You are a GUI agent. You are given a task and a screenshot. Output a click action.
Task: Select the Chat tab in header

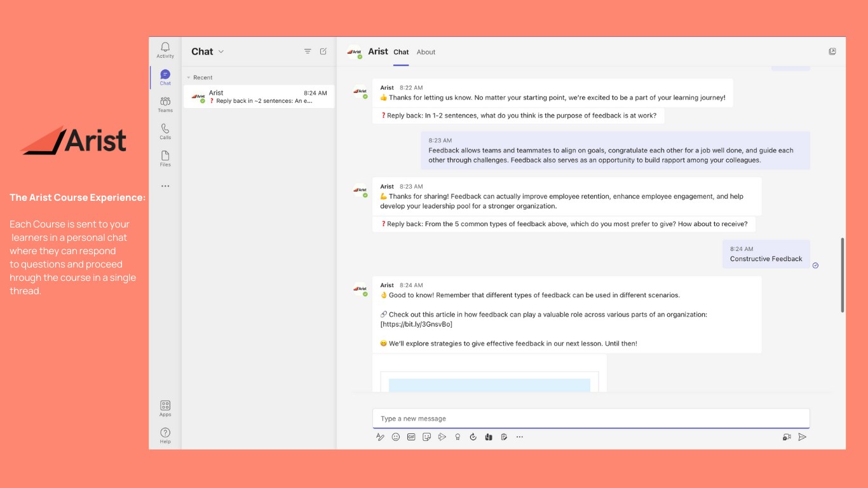click(401, 52)
